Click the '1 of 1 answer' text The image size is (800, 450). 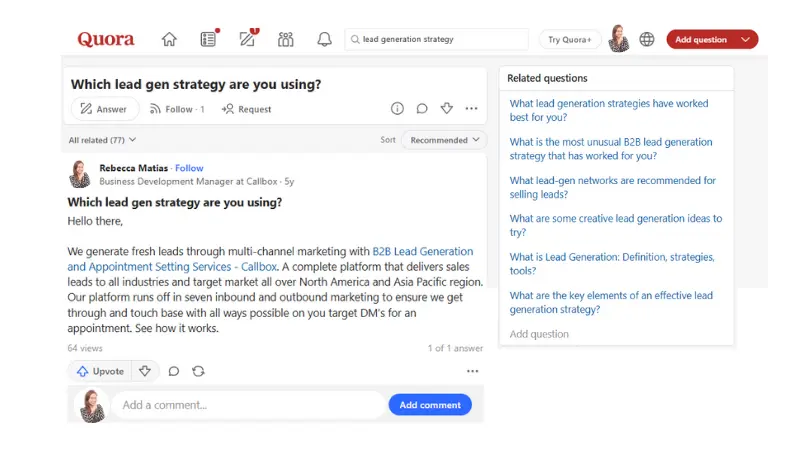455,348
